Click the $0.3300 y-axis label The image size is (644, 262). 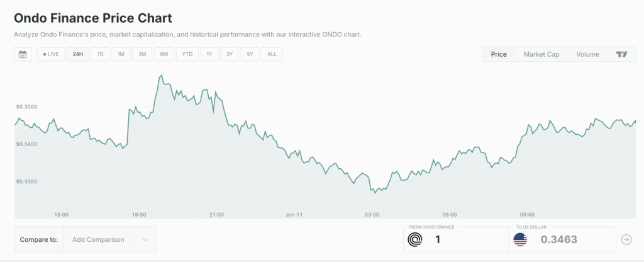pyautogui.click(x=26, y=181)
